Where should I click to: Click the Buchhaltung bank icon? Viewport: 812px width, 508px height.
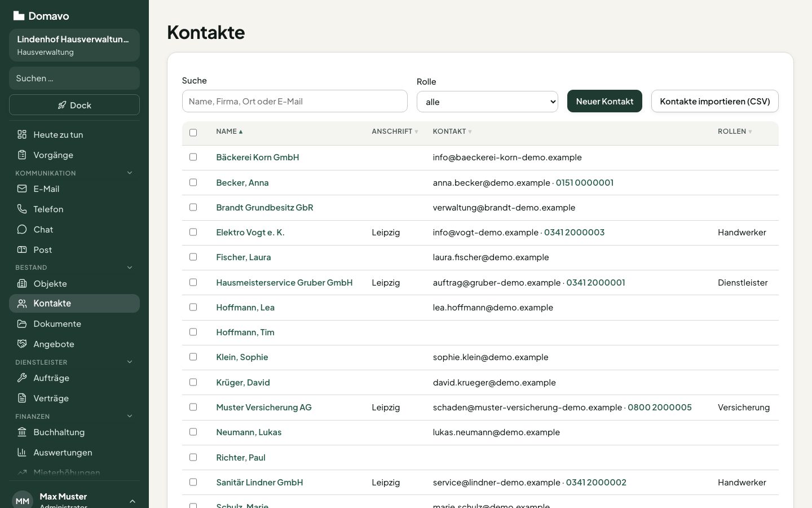pos(22,432)
